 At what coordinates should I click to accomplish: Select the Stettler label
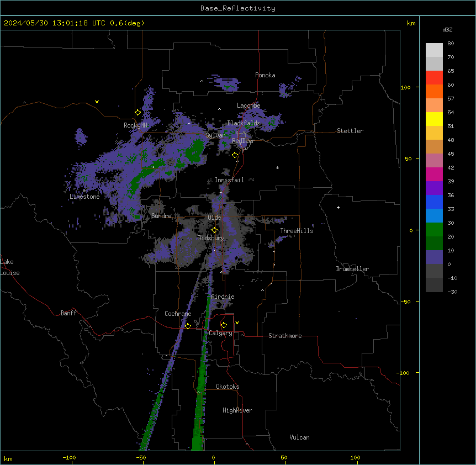click(x=350, y=131)
